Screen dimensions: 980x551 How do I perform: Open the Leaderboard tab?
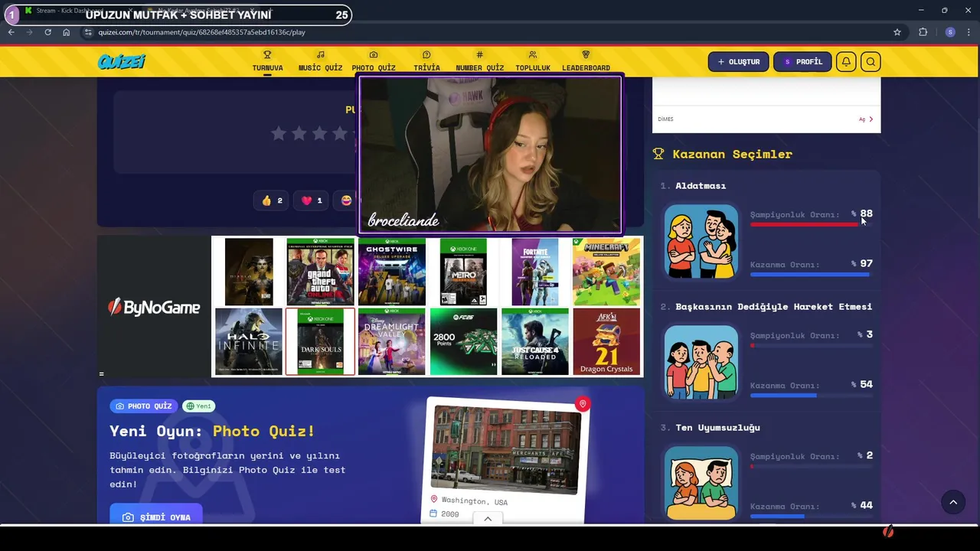(x=586, y=61)
